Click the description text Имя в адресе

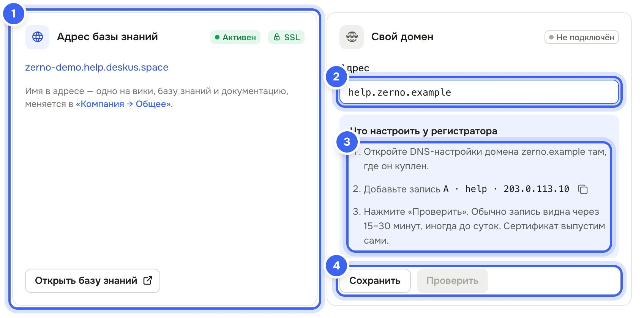[157, 98]
